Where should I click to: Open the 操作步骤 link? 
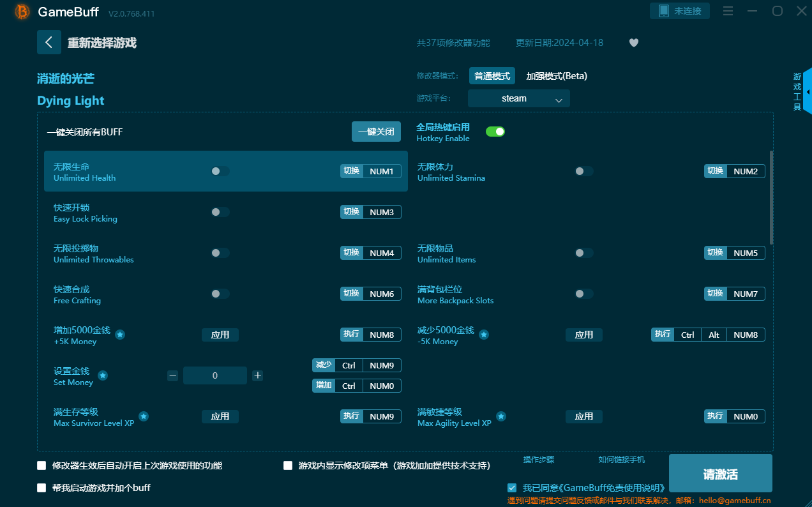539,460
